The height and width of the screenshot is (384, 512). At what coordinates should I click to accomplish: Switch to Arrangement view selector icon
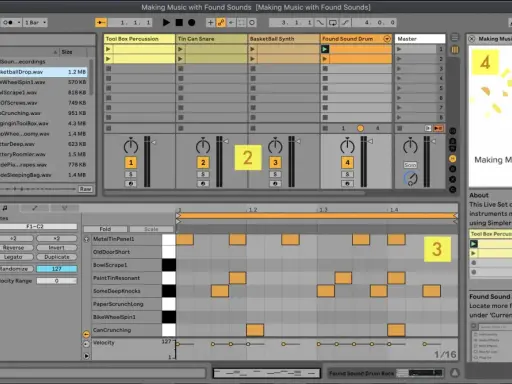coord(455,37)
